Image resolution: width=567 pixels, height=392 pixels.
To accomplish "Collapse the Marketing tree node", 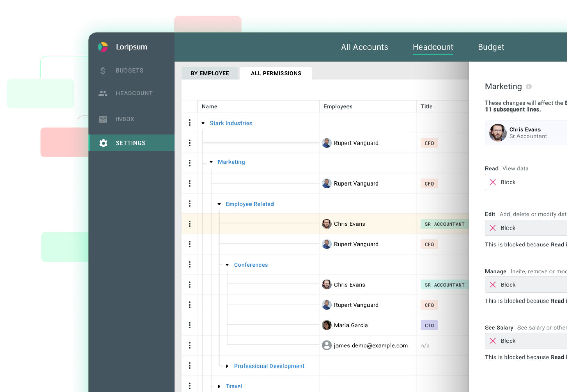I will (211, 162).
